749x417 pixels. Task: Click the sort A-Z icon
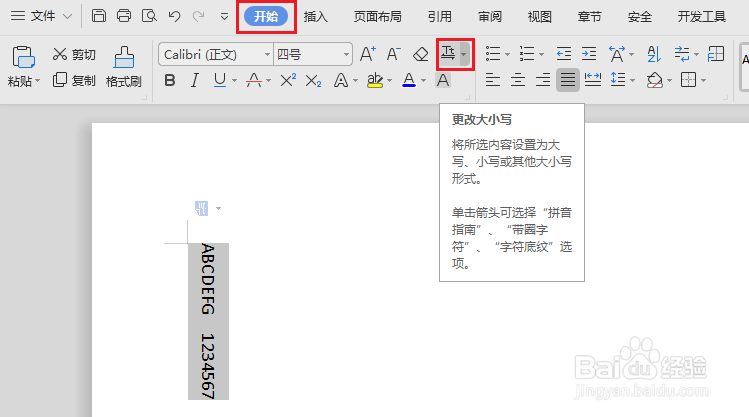point(653,54)
